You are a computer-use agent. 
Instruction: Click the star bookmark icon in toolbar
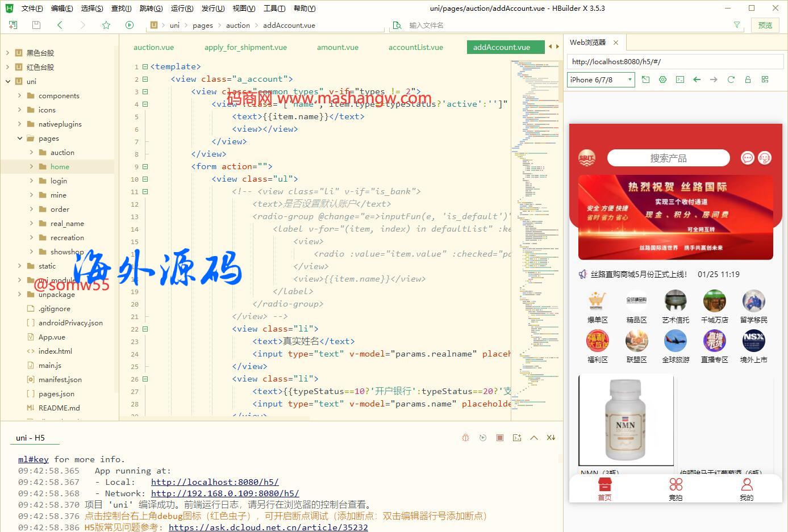[106, 25]
